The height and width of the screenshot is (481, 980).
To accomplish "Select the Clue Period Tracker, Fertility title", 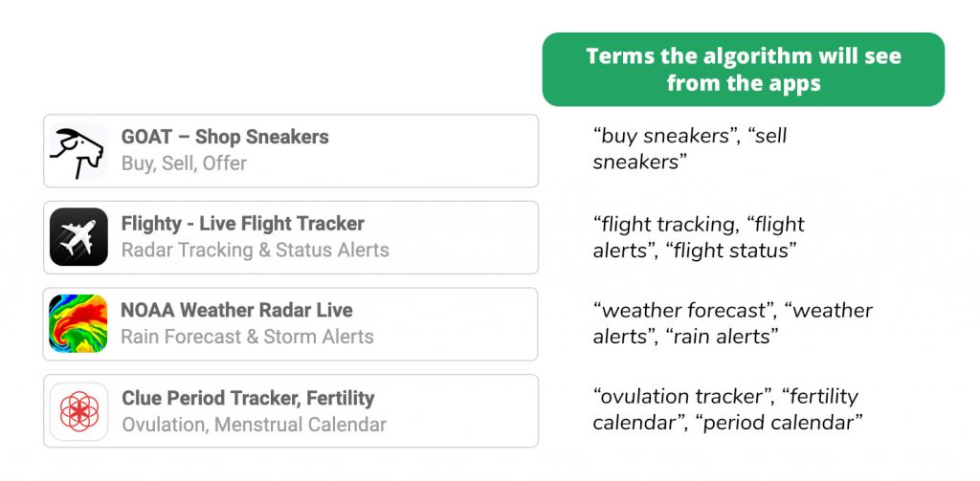I will (248, 397).
